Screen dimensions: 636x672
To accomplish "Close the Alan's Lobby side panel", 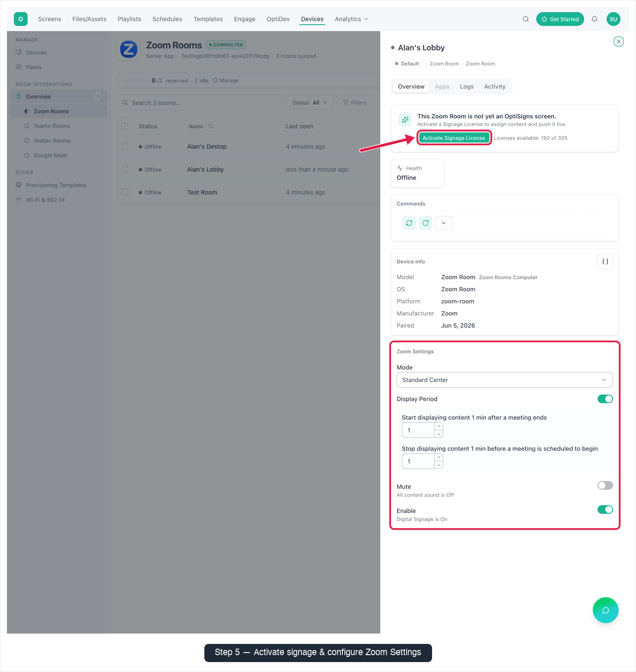I will click(619, 41).
